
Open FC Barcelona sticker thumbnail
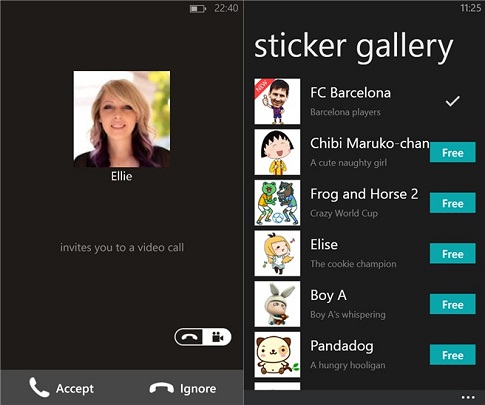(x=277, y=101)
